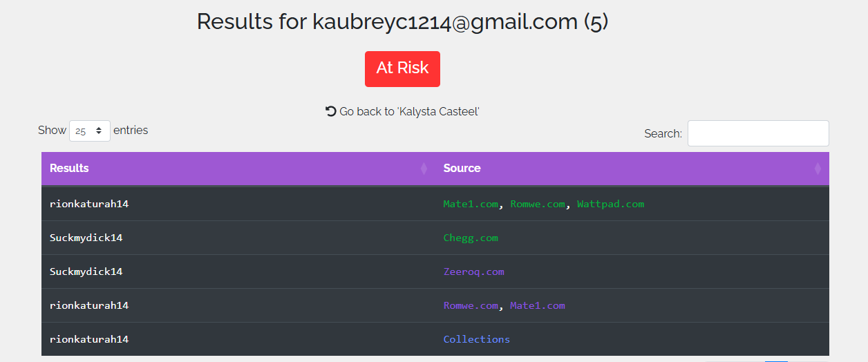Open the green Mate1.com source link

click(x=471, y=204)
